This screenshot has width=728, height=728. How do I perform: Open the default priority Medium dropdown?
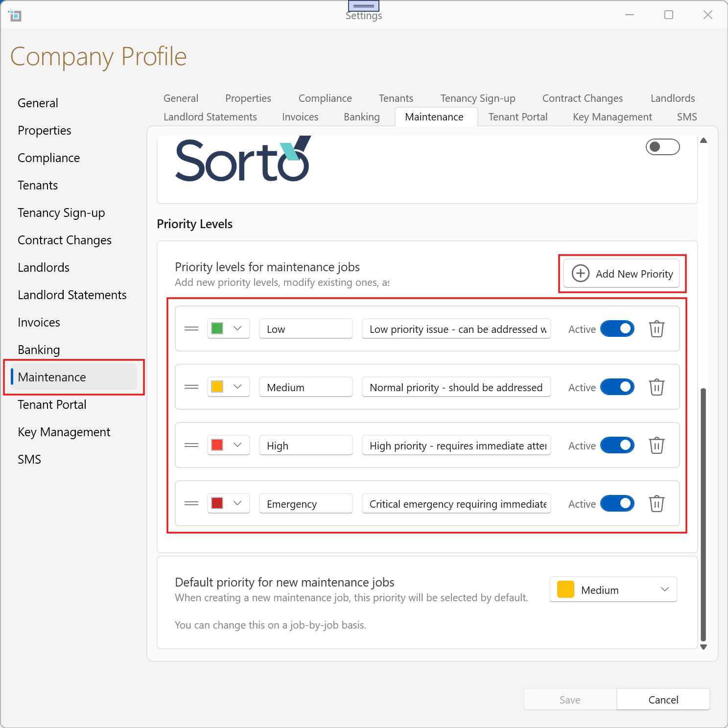(613, 590)
